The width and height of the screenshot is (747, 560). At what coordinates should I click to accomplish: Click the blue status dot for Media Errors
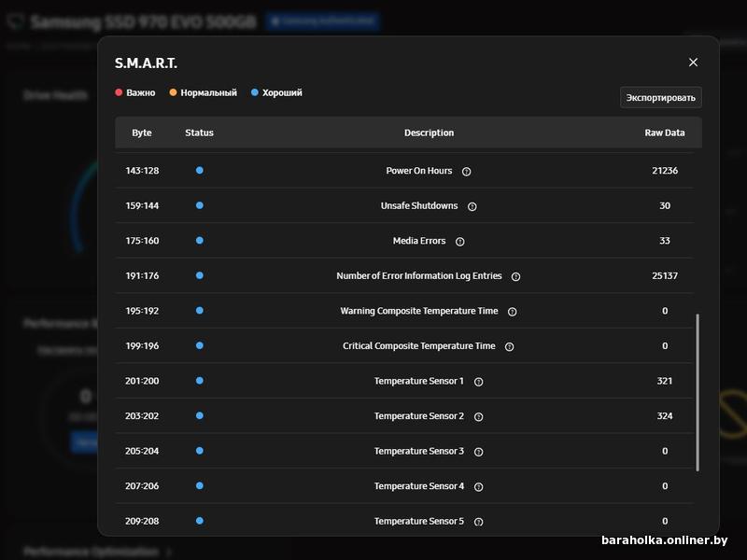click(200, 241)
